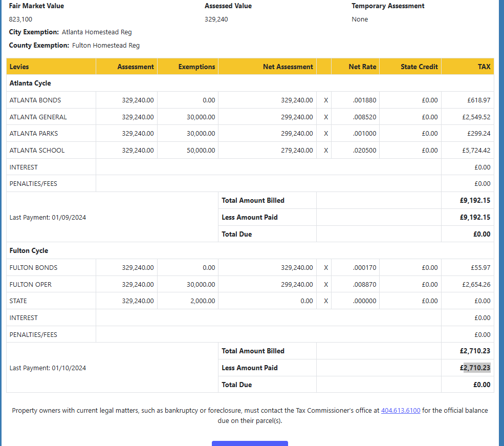The height and width of the screenshot is (446, 504).
Task: Select the ATLANTA BONDS levy row label
Action: [x=35, y=100]
